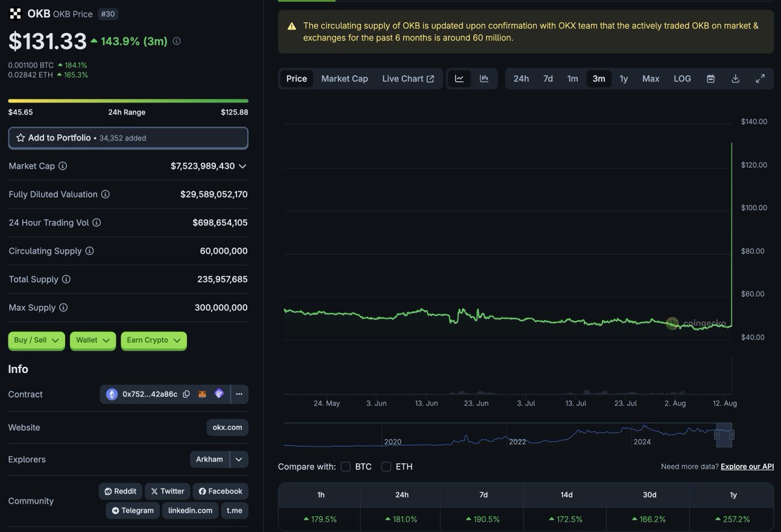
Task: Set the chart range to Max
Action: (651, 79)
